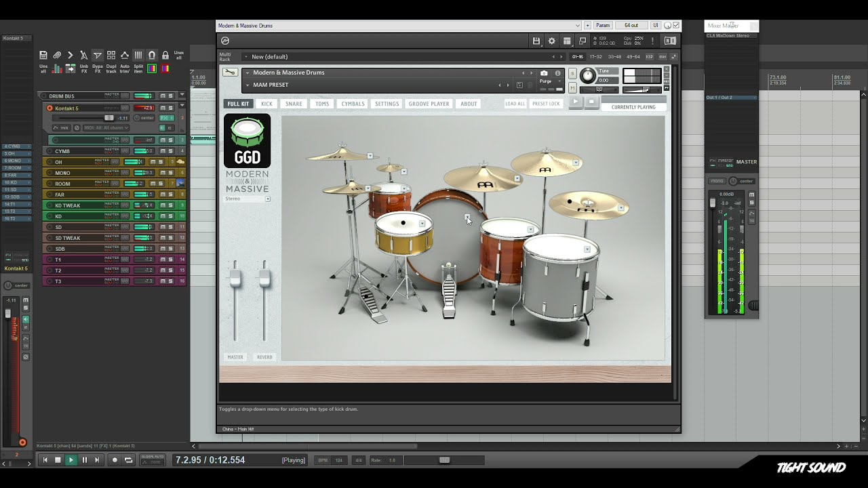The image size is (868, 488).
Task: Collapse the DRUM BUS folder arrow
Action: pyautogui.click(x=181, y=96)
